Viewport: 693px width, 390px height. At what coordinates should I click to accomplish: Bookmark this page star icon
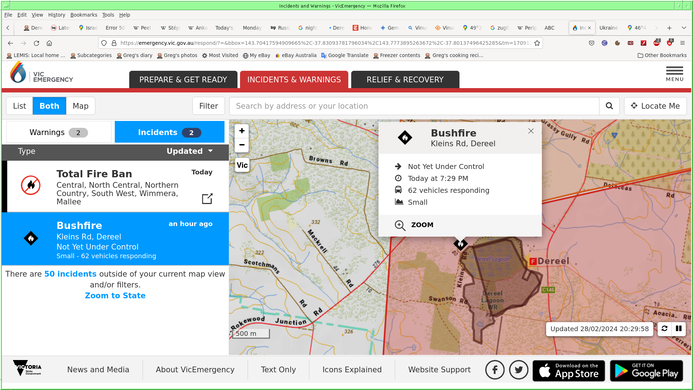537,43
